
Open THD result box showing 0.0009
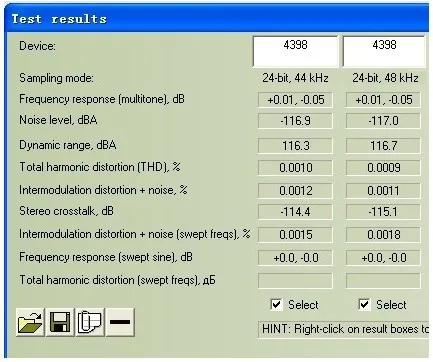point(383,168)
